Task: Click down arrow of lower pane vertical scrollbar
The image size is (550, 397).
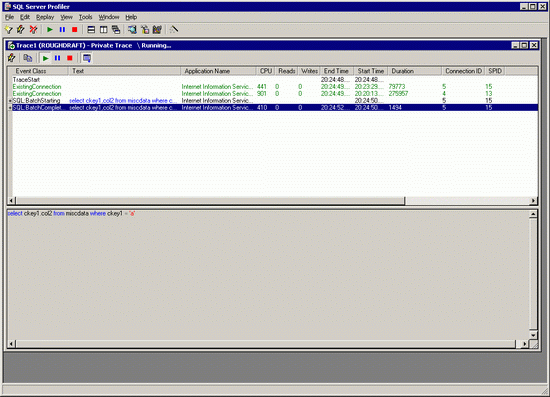Action: [x=533, y=335]
